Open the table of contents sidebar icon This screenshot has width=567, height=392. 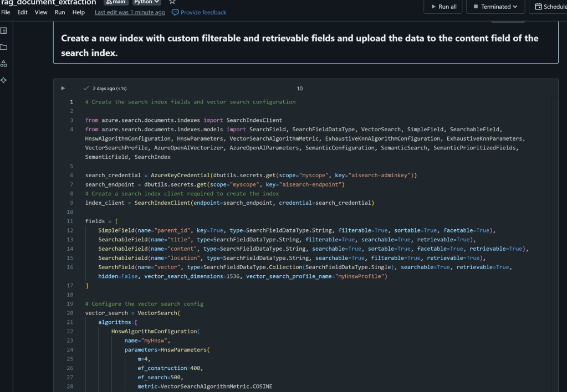4,30
